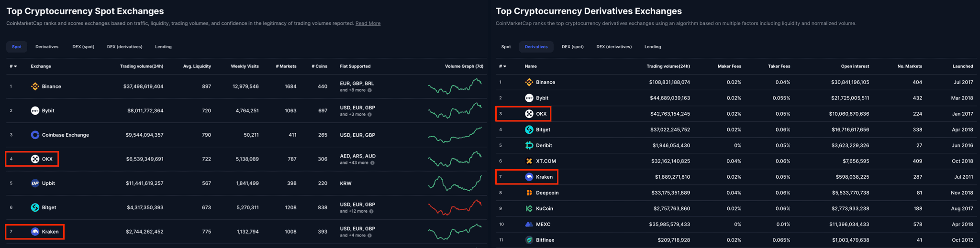Open OKX in the Derivatives Exchanges table

pos(541,114)
